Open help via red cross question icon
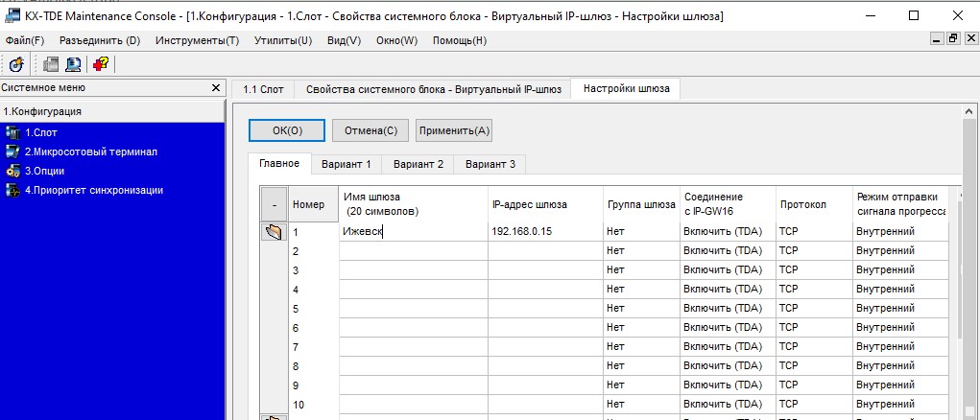Viewport: 980px width, 420px height. [x=100, y=63]
